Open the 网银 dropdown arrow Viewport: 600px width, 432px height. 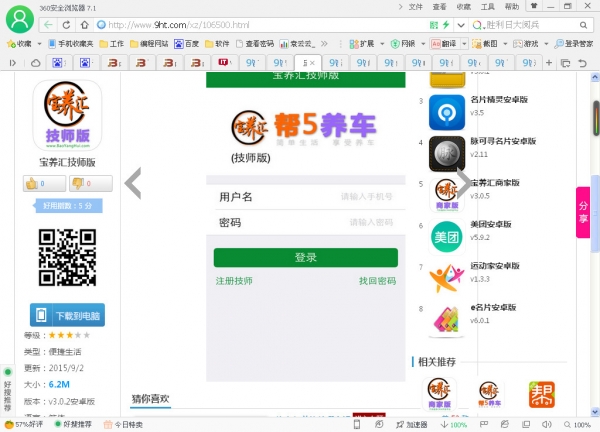[x=423, y=44]
